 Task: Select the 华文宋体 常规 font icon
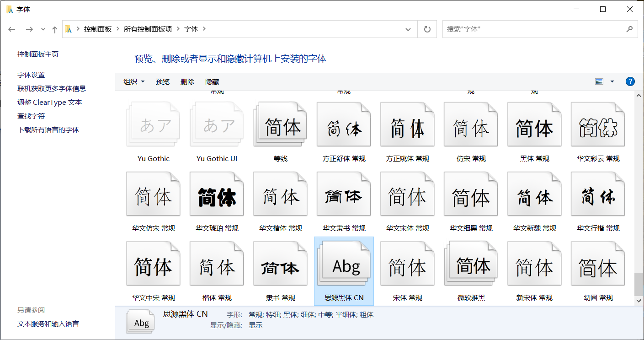(x=407, y=194)
